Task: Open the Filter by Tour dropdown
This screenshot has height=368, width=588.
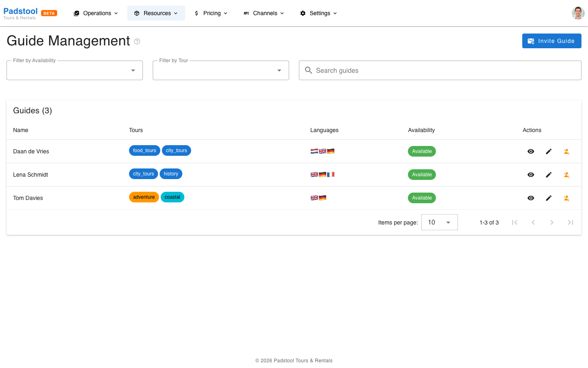Action: point(221,70)
